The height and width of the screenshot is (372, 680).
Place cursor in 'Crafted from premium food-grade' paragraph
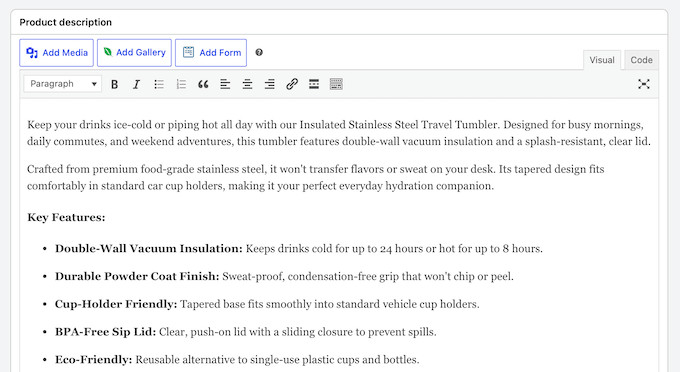316,177
